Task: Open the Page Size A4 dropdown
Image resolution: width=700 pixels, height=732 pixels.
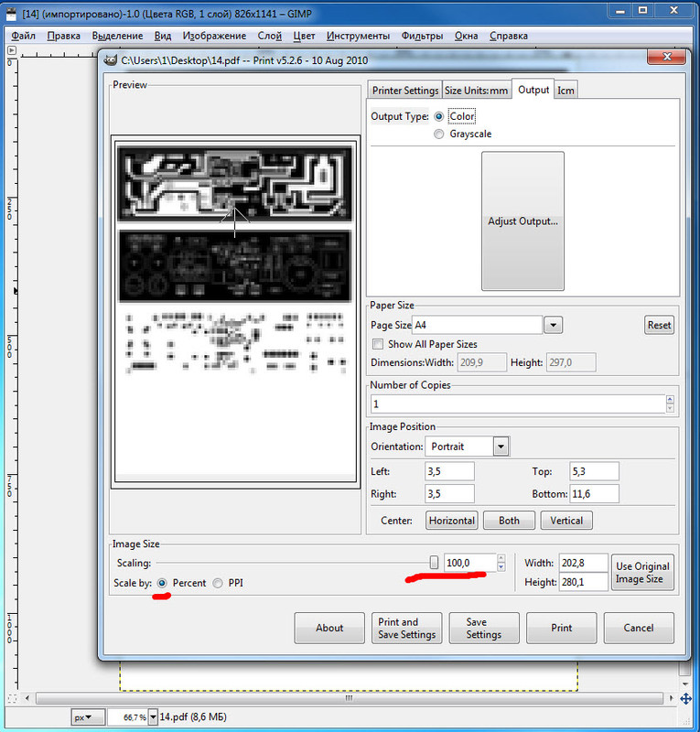Action: pos(553,325)
